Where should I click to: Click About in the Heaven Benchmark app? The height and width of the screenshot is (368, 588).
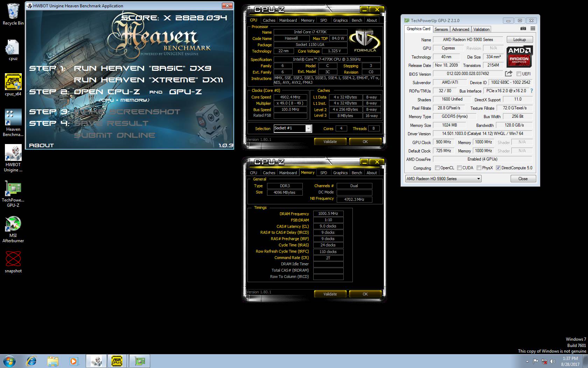pos(41,145)
